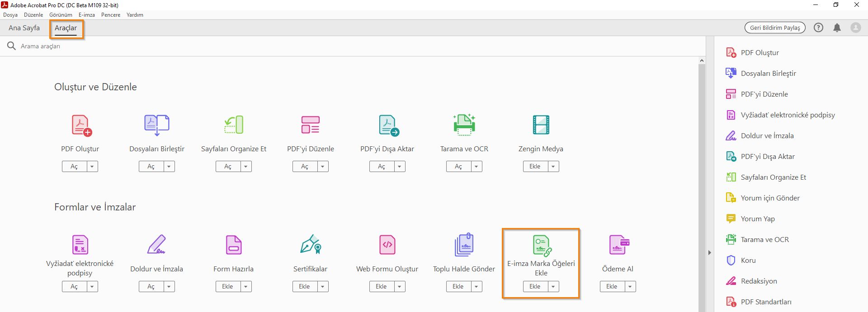Click Aç button under PDF'yi Dışa Aktar
Screen dimensions: 868x312
[382, 167]
